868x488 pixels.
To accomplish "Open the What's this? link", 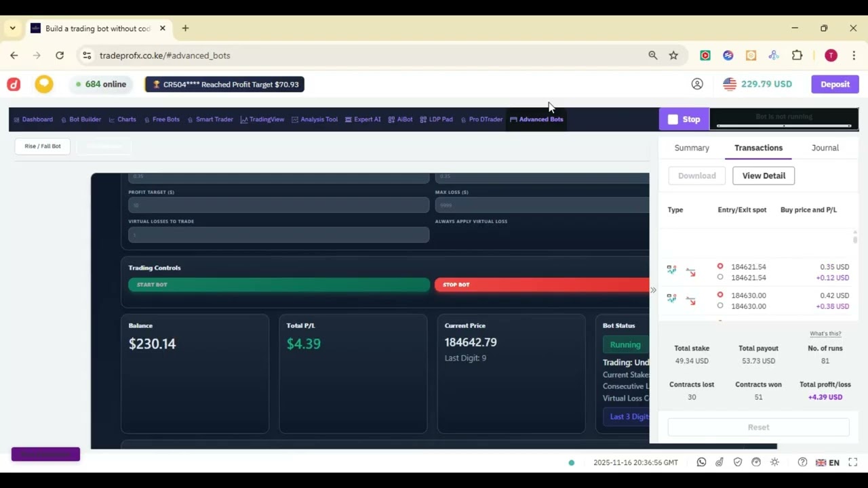I will click(x=825, y=333).
